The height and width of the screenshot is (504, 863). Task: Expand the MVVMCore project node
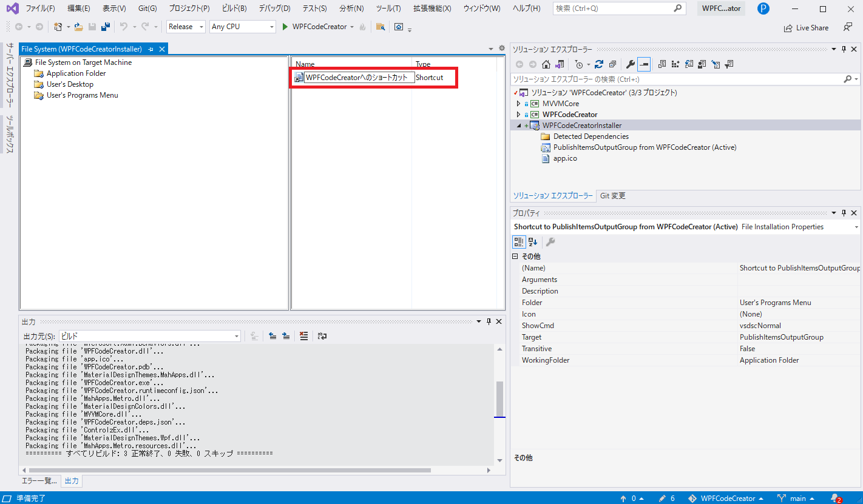click(518, 104)
